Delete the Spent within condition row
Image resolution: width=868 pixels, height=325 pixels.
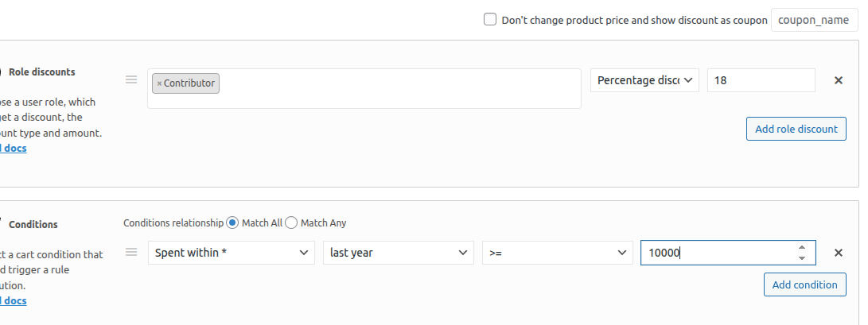click(838, 253)
